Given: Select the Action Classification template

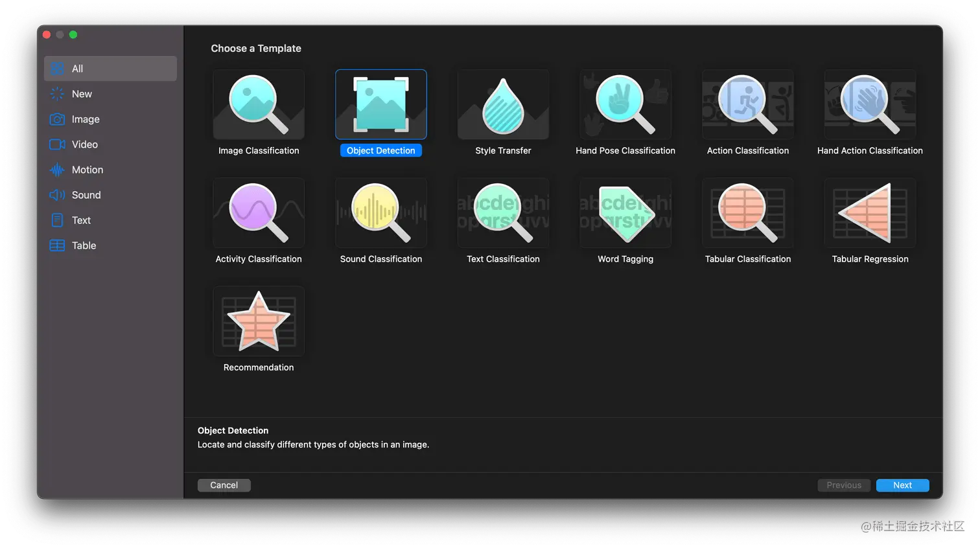Looking at the screenshot, I should [747, 104].
